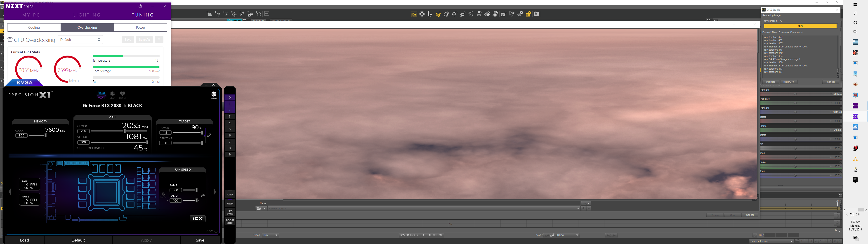
Task: Open the Default profile dropdown in NZXT CAM
Action: pos(80,40)
